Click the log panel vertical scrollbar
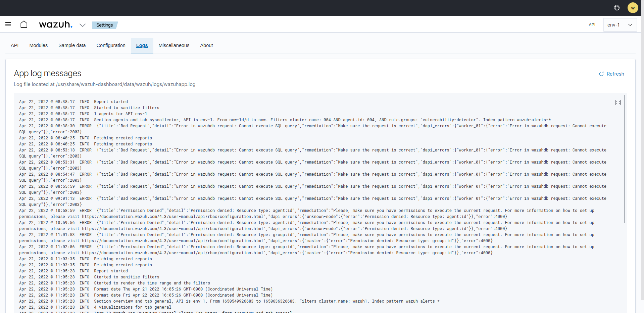This screenshot has width=644, height=313. [625, 159]
